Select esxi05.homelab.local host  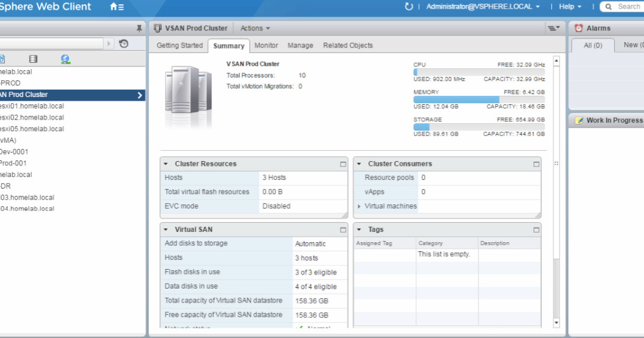point(32,129)
